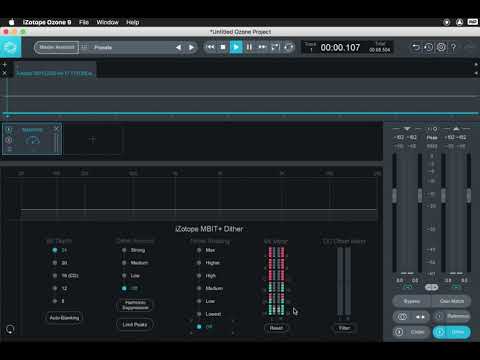
Task: Select the 16 (CD) bit depth option
Action: point(65,276)
